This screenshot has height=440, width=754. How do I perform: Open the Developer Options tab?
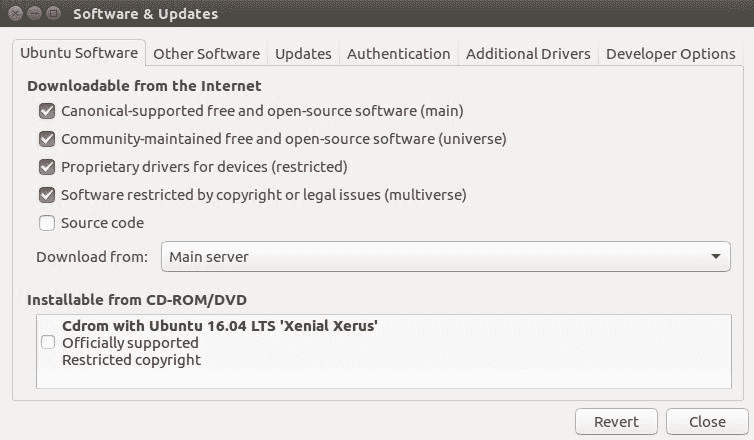[x=670, y=54]
